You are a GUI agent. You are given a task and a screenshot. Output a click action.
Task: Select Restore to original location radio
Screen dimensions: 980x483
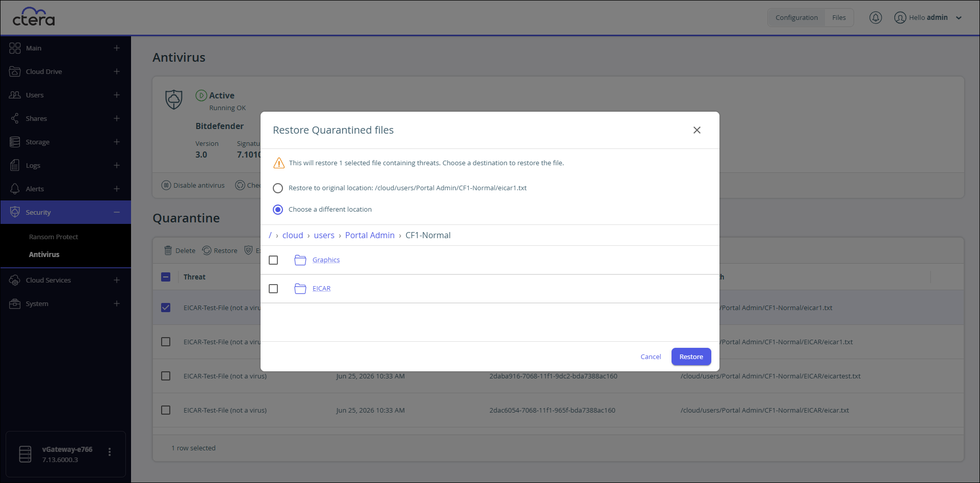click(278, 188)
